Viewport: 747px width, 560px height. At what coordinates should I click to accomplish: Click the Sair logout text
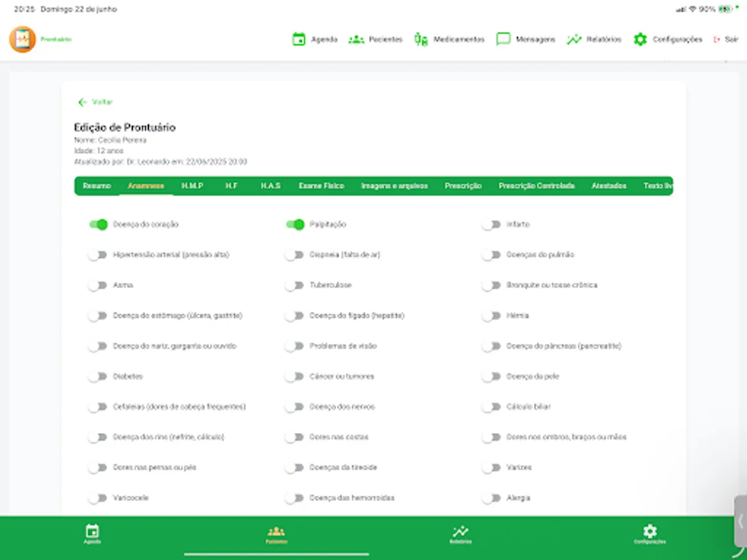(x=731, y=39)
